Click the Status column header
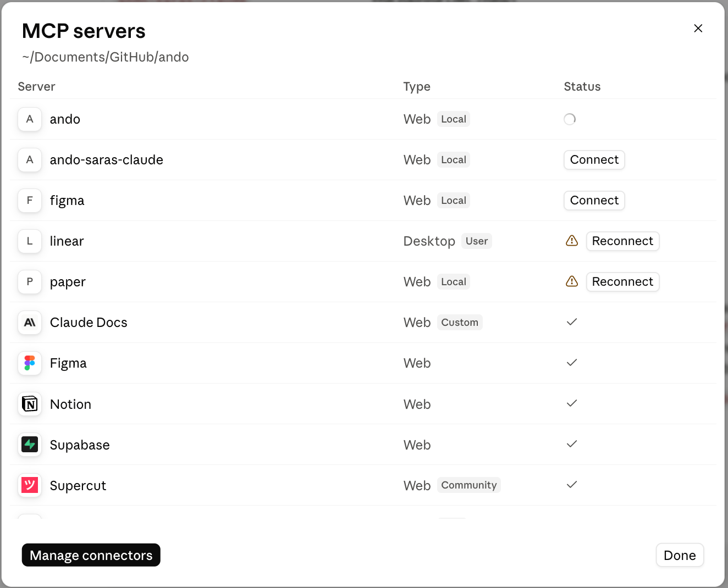This screenshot has height=588, width=728. (582, 87)
